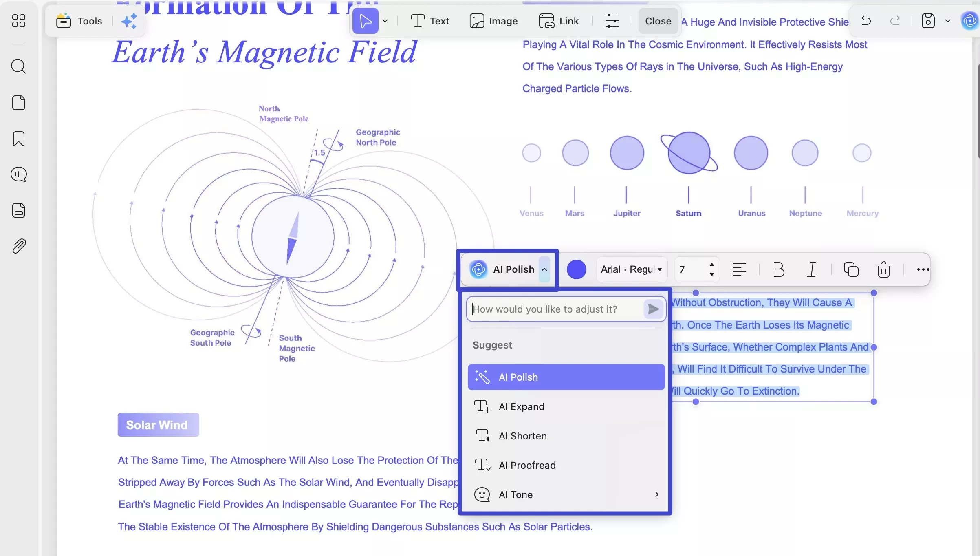Open the blue text color swatch

point(576,269)
